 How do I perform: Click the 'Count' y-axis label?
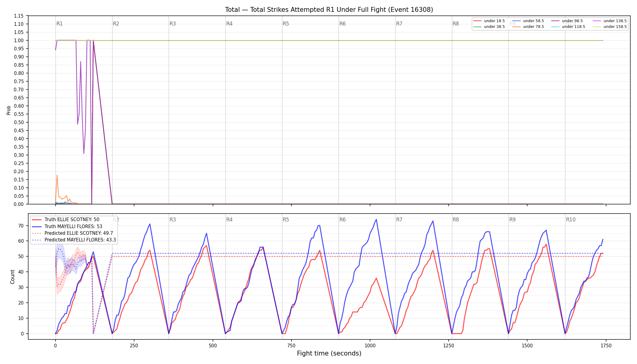(12, 277)
